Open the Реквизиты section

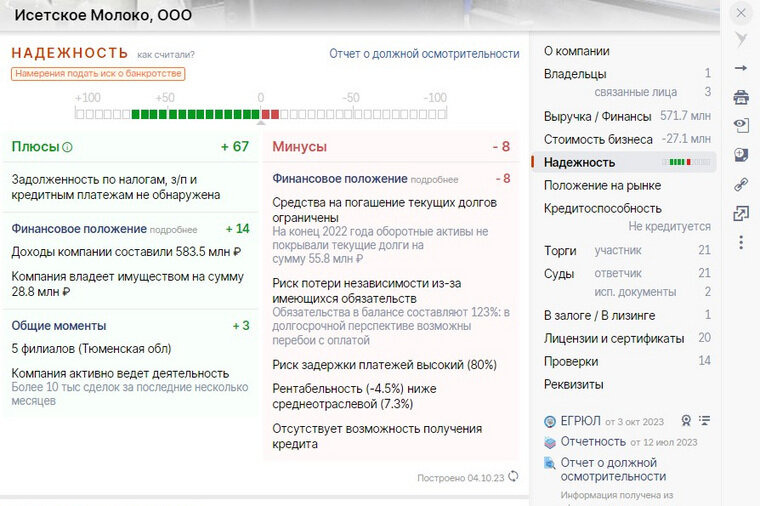[573, 384]
